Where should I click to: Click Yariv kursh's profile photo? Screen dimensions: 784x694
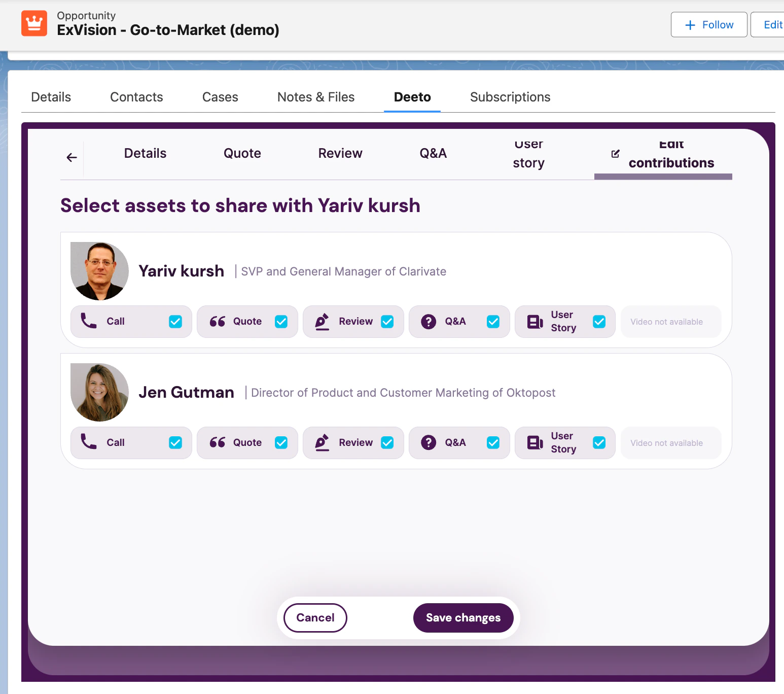(x=99, y=271)
